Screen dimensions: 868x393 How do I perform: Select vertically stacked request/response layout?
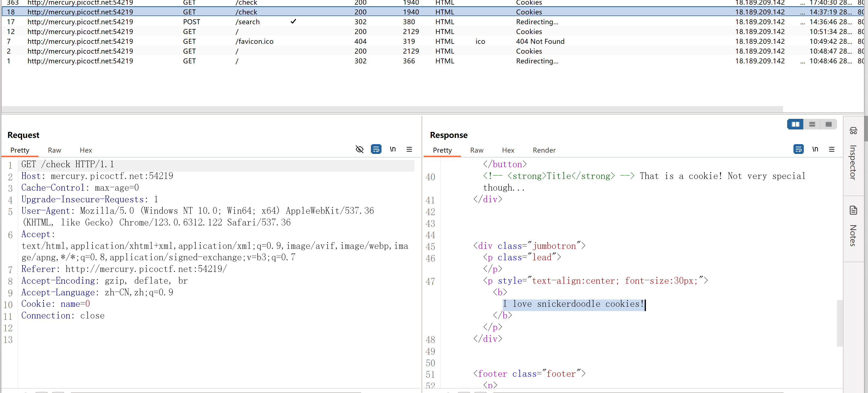(812, 124)
